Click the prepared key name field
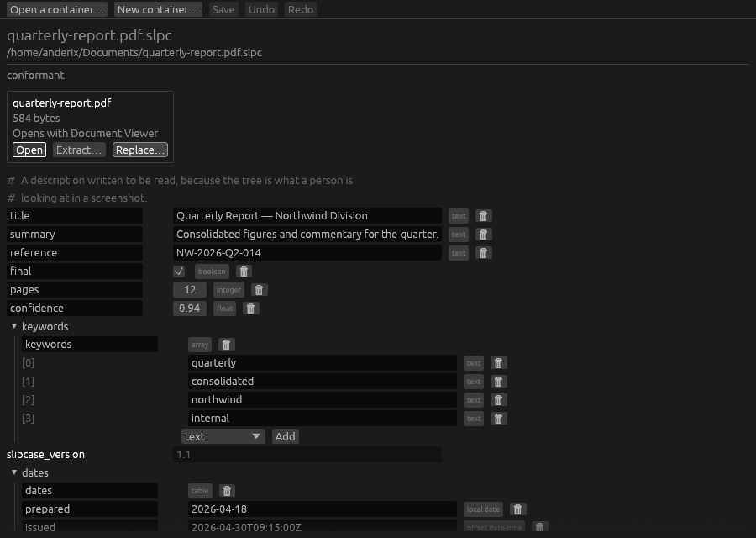The height and width of the screenshot is (538, 756). pyautogui.click(x=90, y=509)
